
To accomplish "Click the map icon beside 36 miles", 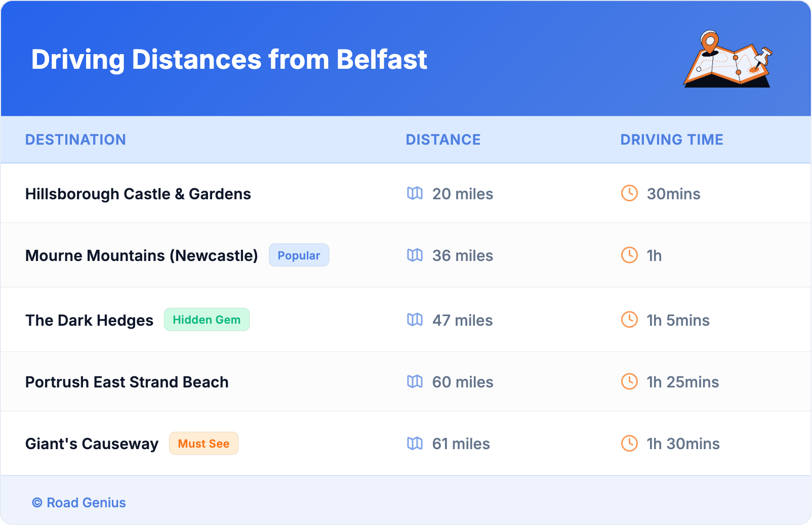I will pos(415,255).
